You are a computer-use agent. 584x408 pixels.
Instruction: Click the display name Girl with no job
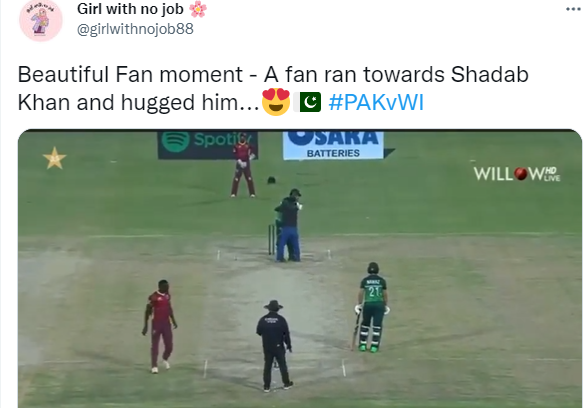(130, 9)
